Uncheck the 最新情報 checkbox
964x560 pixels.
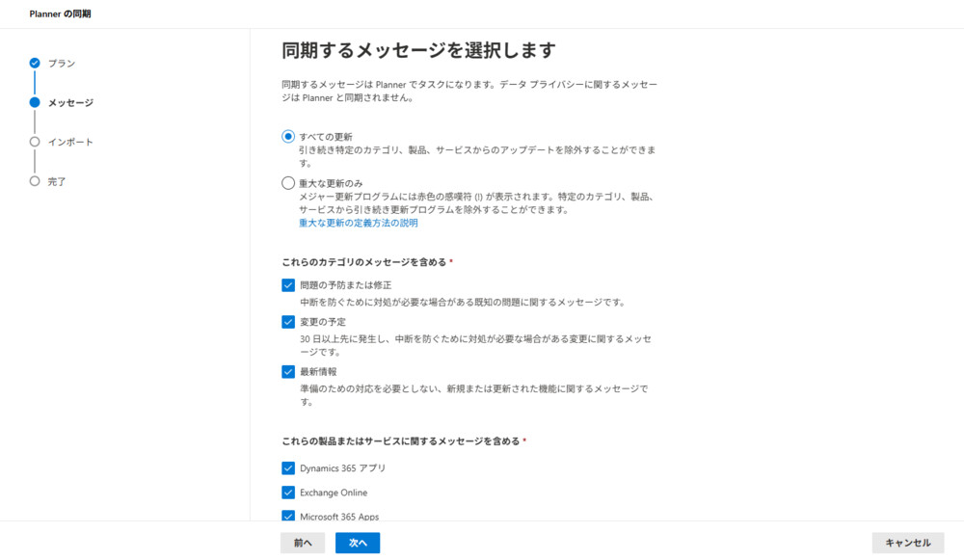pos(288,371)
